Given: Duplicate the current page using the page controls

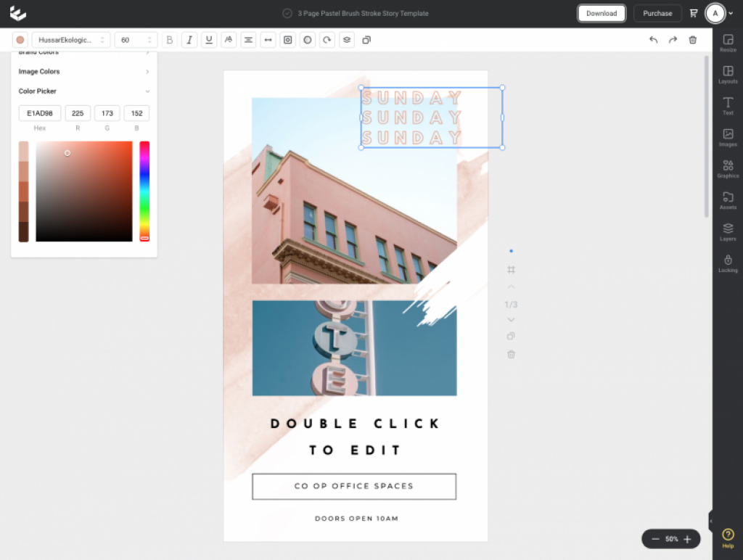Looking at the screenshot, I should [511, 337].
